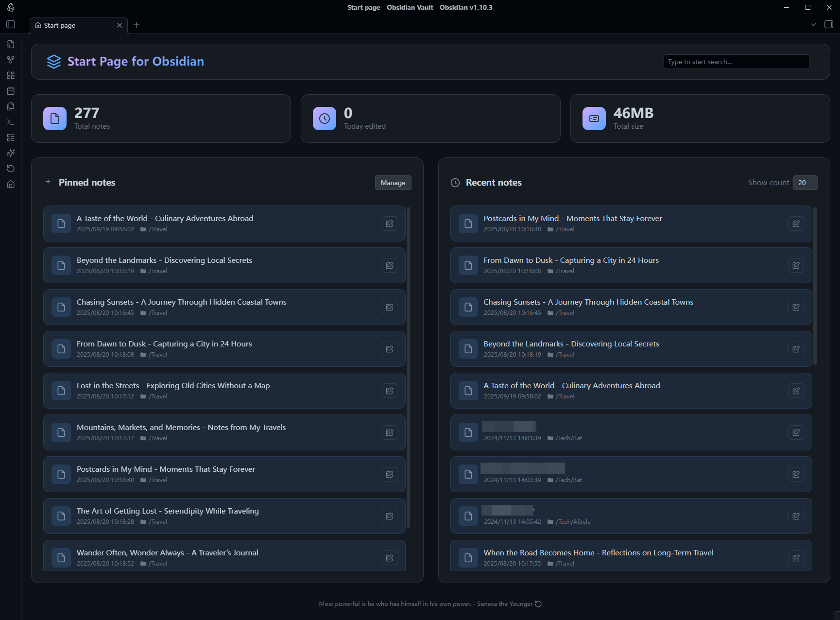Click the templates icon in ribbon

[11, 106]
